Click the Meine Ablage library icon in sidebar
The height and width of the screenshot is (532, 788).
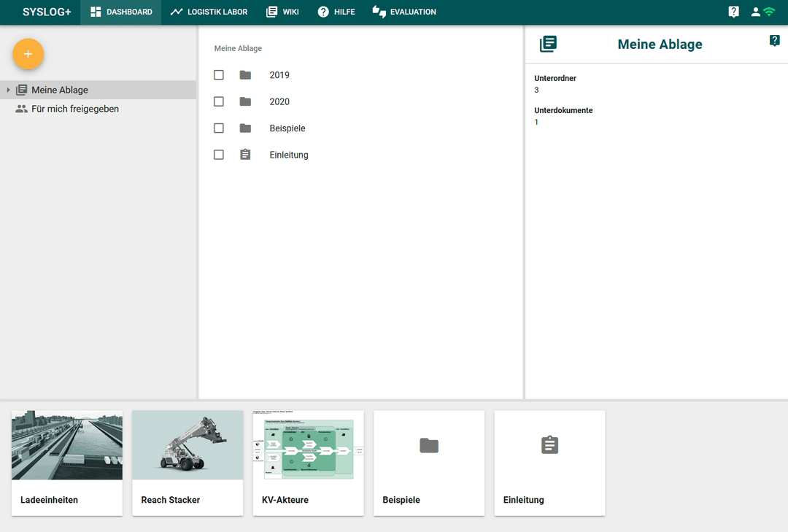[23, 90]
